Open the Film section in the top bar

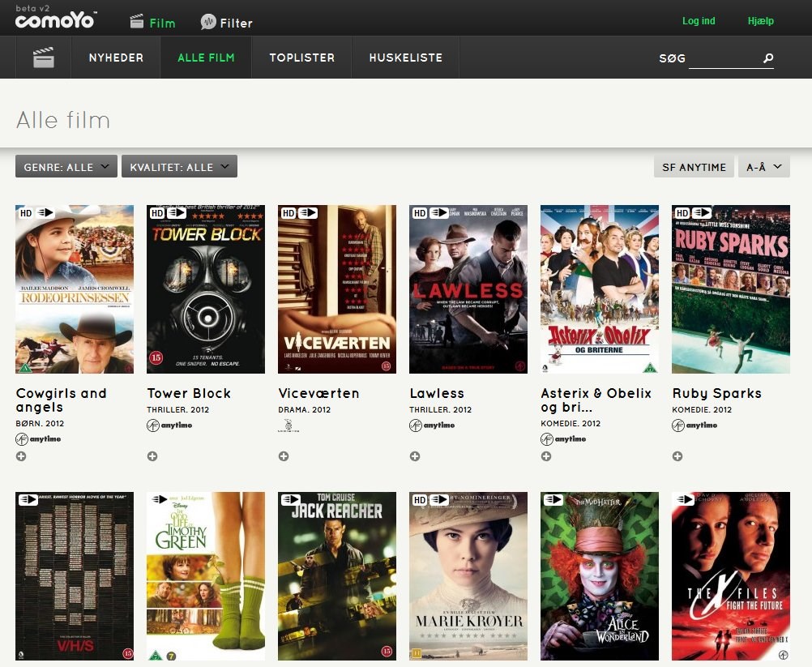[152, 22]
